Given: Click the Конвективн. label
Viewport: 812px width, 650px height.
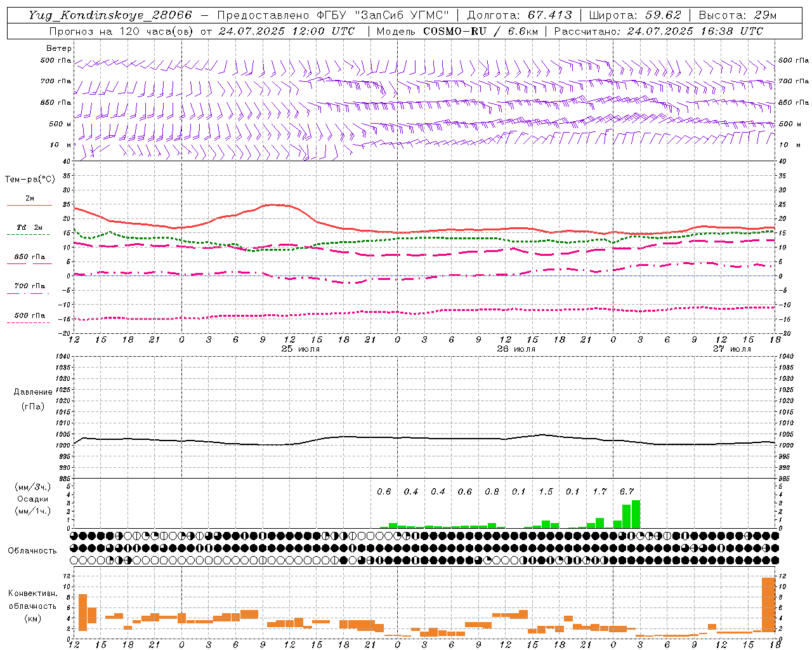Looking at the screenshot, I should tap(33, 594).
